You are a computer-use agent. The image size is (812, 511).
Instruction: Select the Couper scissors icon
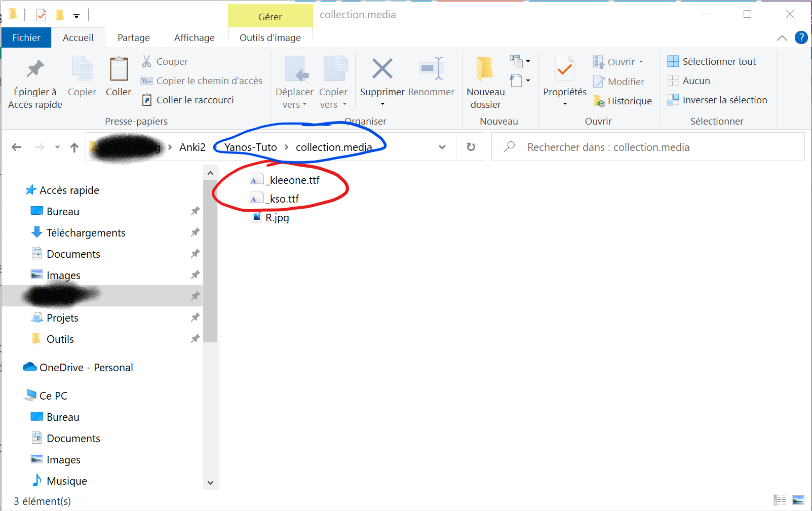(x=147, y=61)
